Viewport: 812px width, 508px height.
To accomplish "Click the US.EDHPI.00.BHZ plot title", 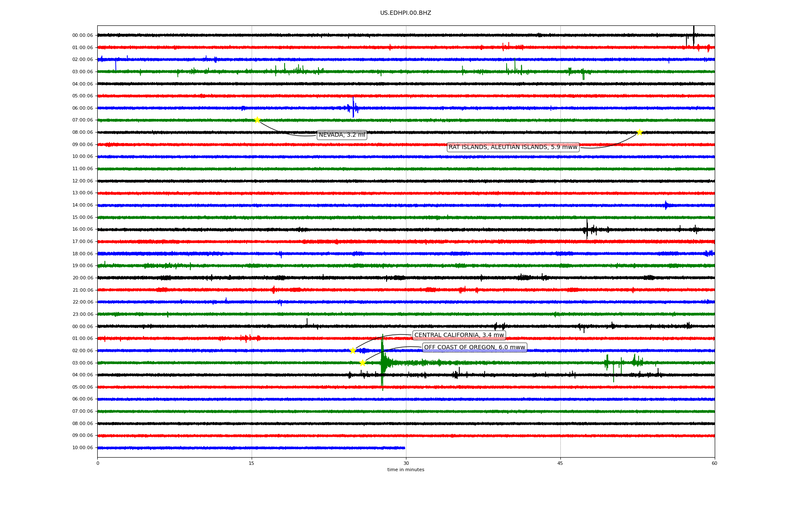I will [x=406, y=13].
